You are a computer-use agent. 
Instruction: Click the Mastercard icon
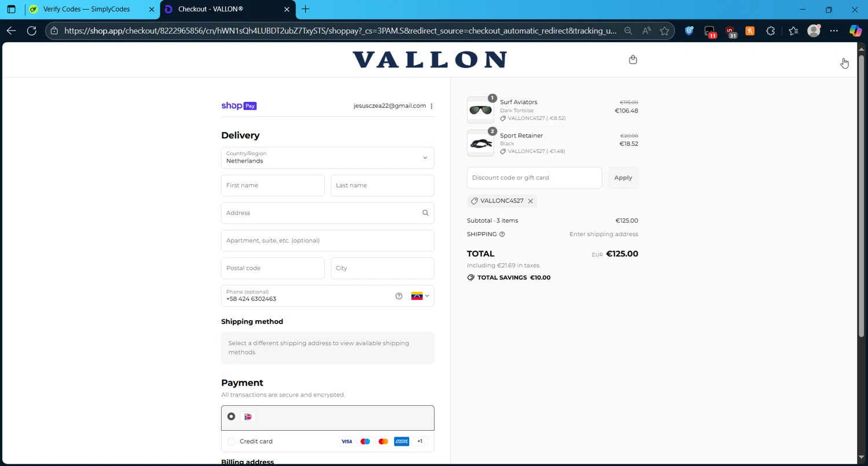point(383,442)
